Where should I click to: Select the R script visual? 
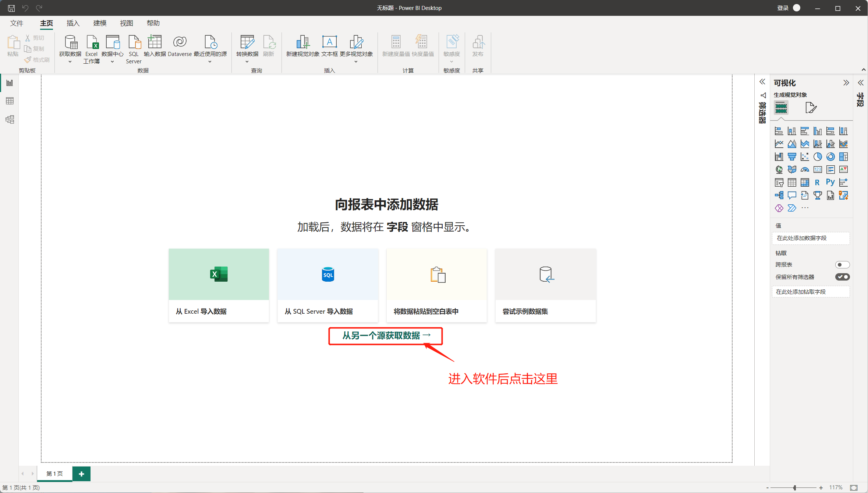[817, 182]
